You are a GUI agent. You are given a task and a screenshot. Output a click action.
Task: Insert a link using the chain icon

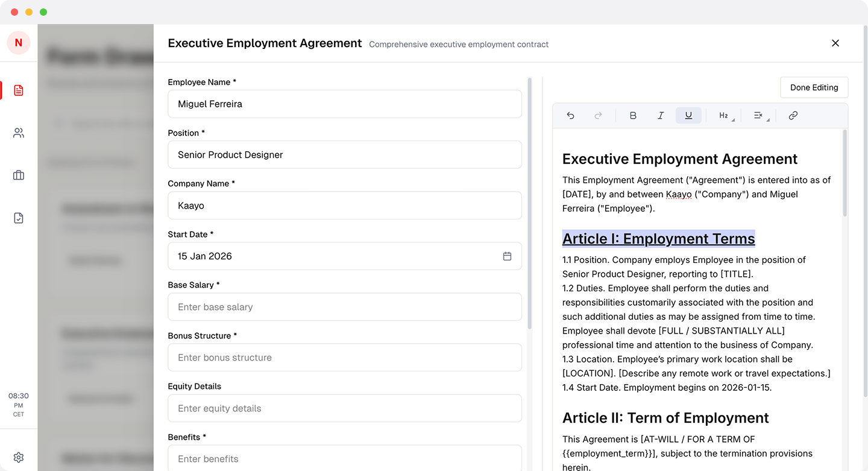coord(793,115)
